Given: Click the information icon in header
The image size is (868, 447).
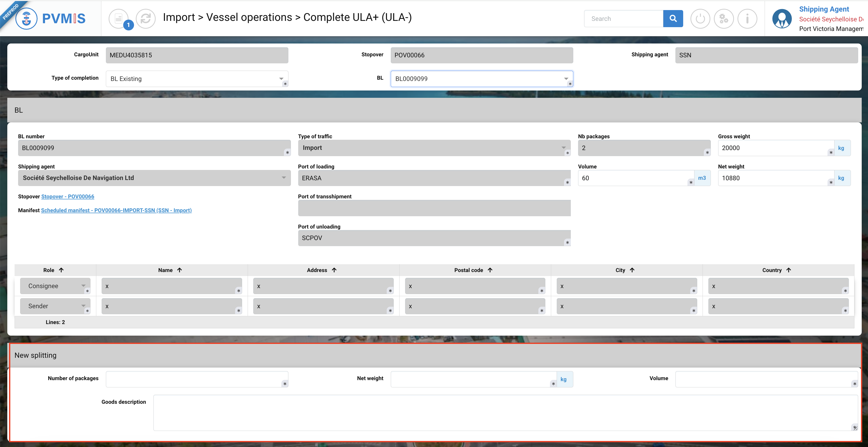Looking at the screenshot, I should [747, 19].
